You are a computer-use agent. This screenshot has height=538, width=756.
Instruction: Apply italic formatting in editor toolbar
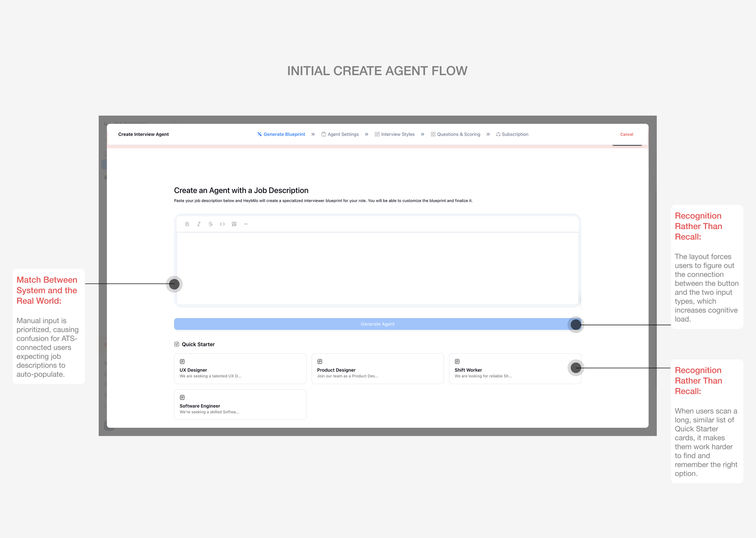point(199,224)
